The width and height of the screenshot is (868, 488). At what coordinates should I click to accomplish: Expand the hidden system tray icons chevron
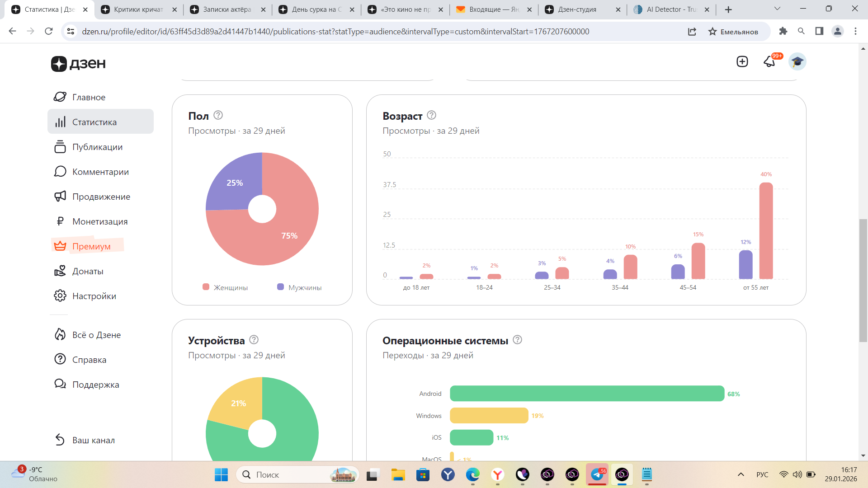click(741, 474)
